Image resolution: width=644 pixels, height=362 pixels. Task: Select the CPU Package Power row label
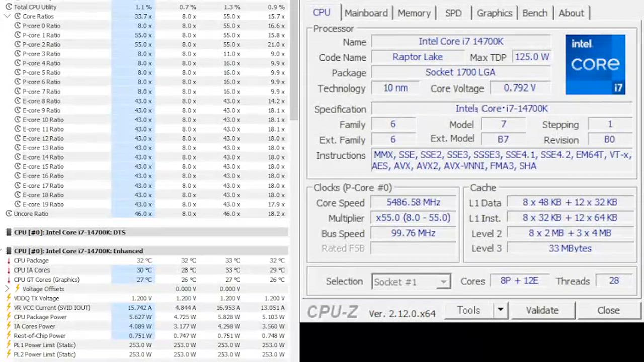(x=40, y=317)
